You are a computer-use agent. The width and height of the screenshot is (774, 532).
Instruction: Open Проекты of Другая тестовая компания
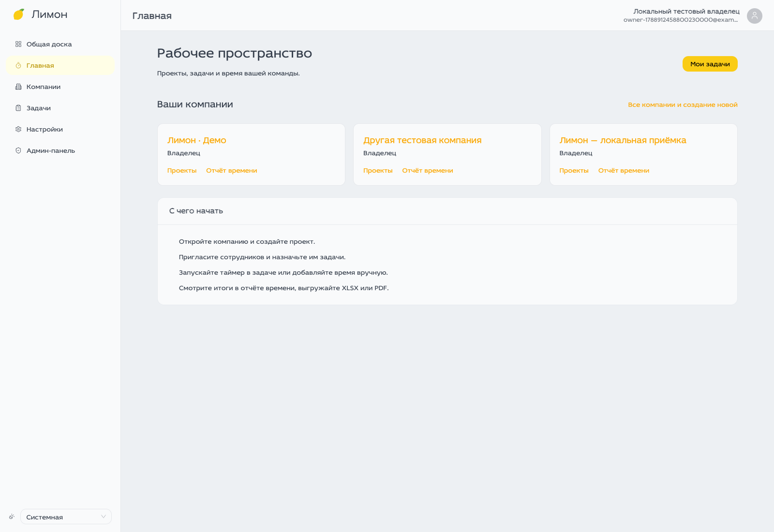coord(378,171)
